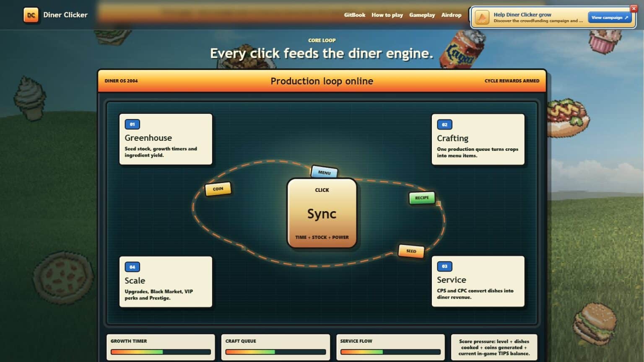Click the Production loop online title
The image size is (644, 362).
click(322, 81)
